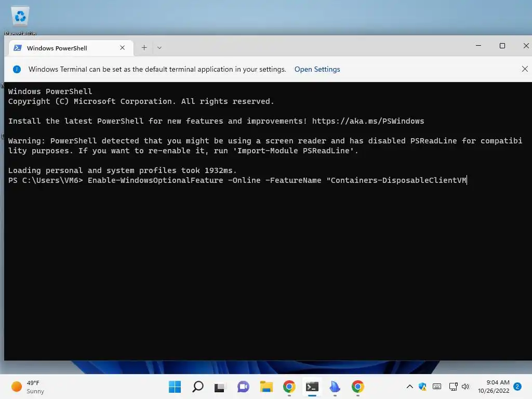Open the notification count badge

coord(517,387)
